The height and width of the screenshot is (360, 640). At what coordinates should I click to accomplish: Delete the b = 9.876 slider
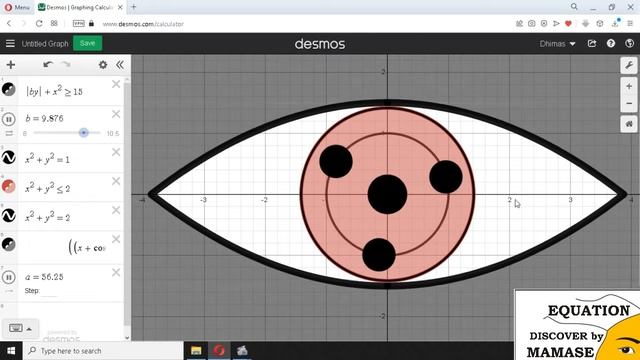(x=116, y=114)
